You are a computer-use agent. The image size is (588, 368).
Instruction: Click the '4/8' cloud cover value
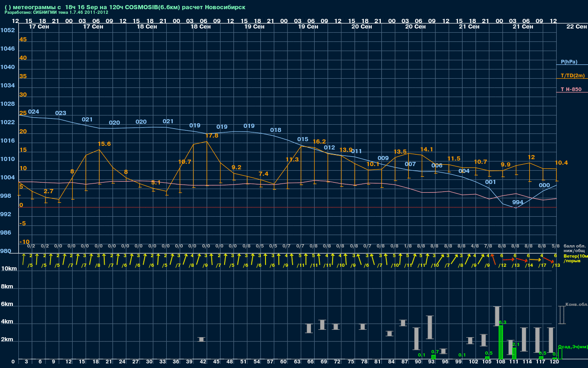tap(475, 246)
